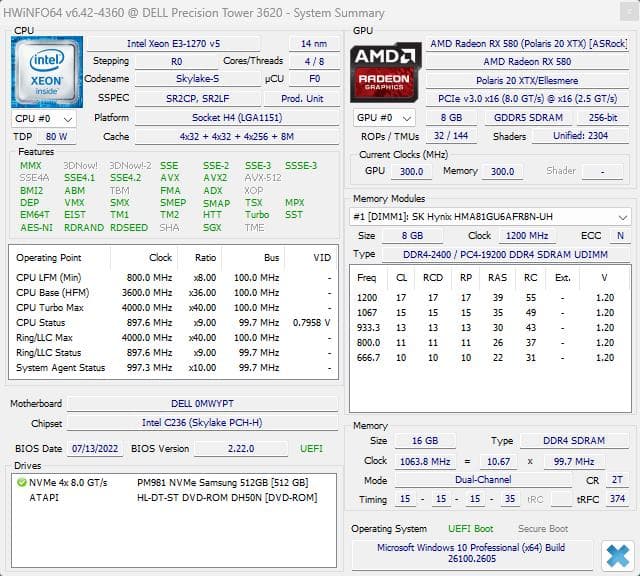Screen dimensions: 640x576
Task: Click the AES-NI feature label
Action: click(36, 227)
